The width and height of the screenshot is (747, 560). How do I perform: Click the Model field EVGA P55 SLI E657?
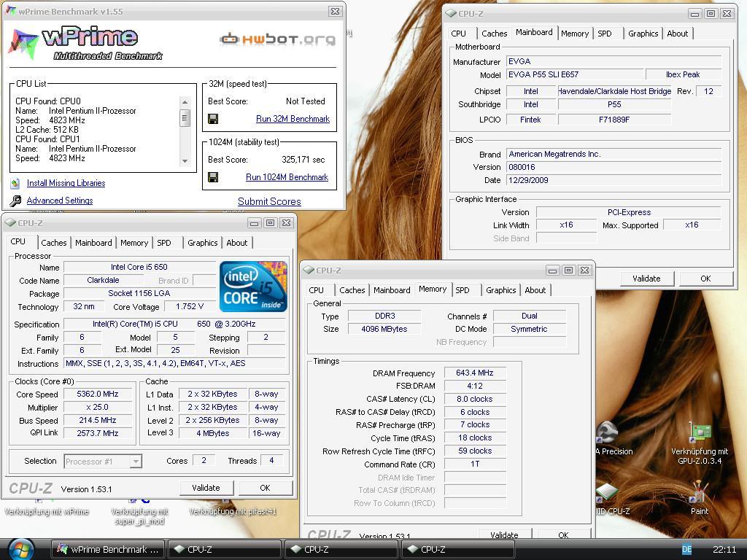point(575,75)
